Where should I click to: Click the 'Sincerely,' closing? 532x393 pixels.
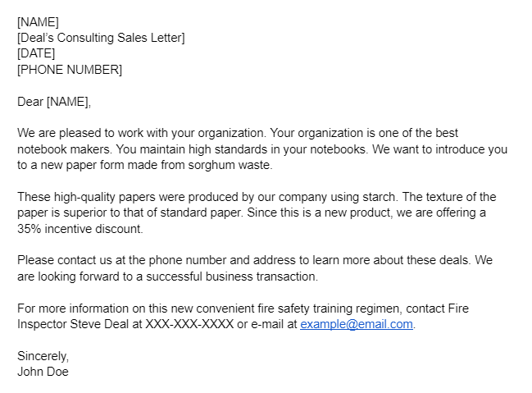[43, 356]
